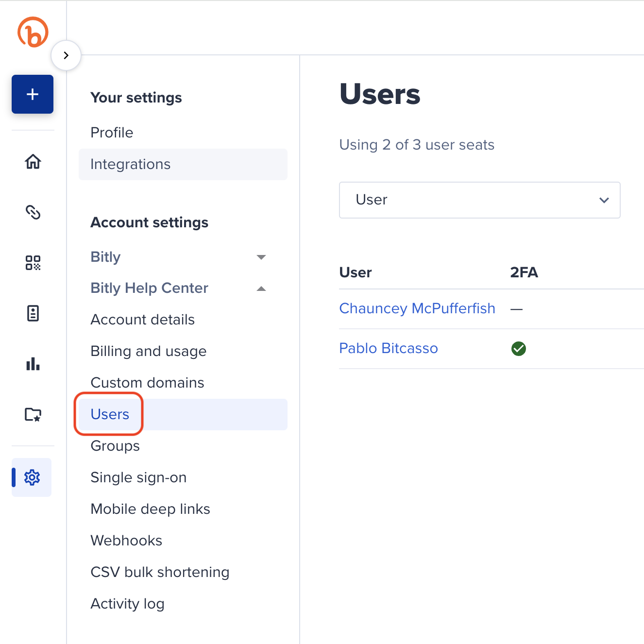Open Chauncey McPufferfish user link

point(417,308)
